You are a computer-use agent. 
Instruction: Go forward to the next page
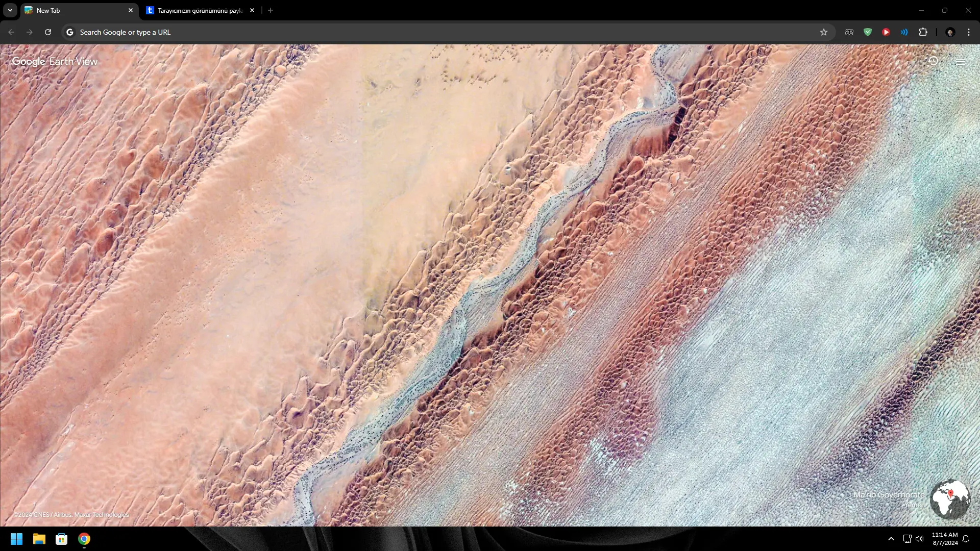coord(30,32)
